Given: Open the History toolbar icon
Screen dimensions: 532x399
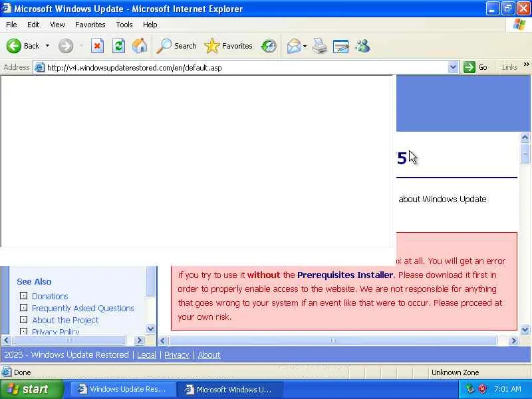Looking at the screenshot, I should pos(269,46).
